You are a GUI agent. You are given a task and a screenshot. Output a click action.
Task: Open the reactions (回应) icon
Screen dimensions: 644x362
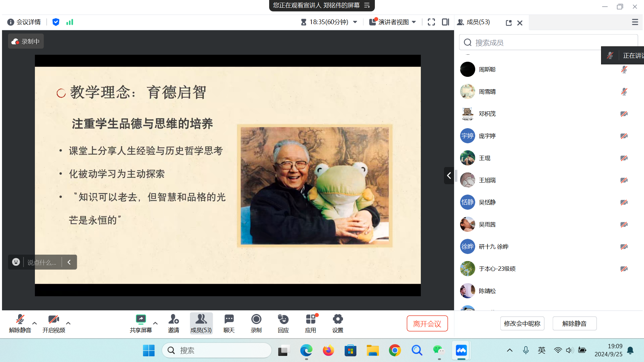pyautogui.click(x=283, y=323)
